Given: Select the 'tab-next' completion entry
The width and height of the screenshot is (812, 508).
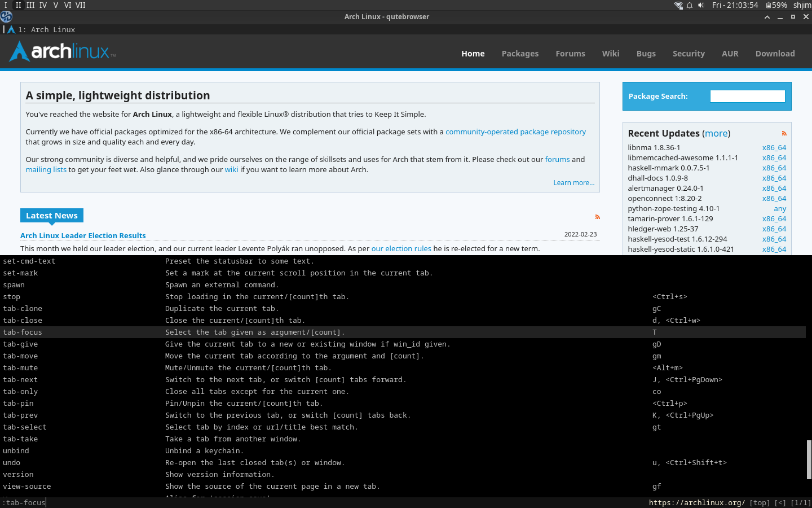Looking at the screenshot, I should pos(403,379).
